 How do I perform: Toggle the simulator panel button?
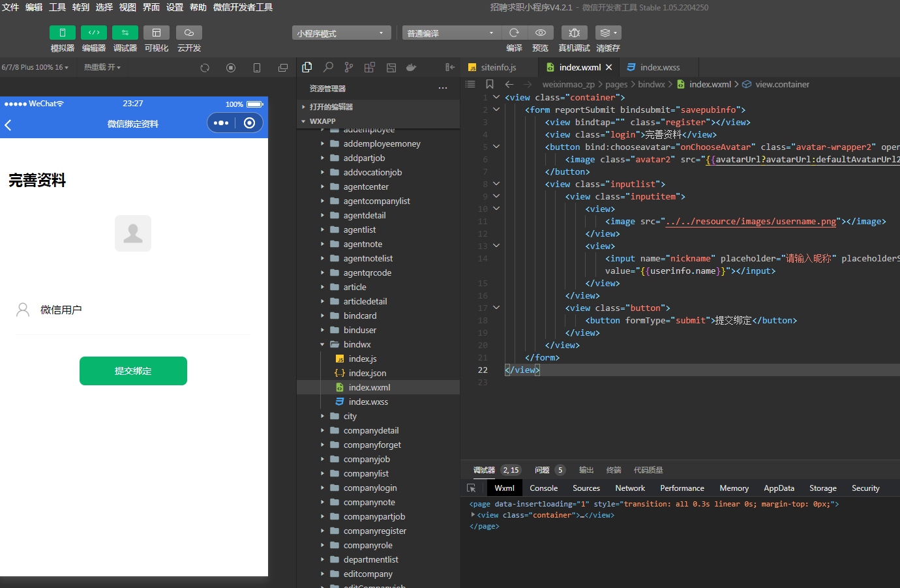coord(63,33)
